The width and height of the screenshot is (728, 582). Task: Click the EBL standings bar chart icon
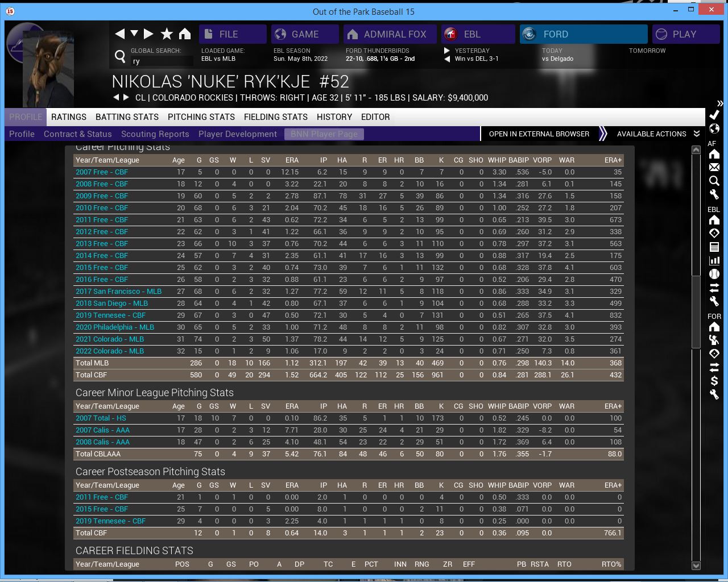(714, 260)
